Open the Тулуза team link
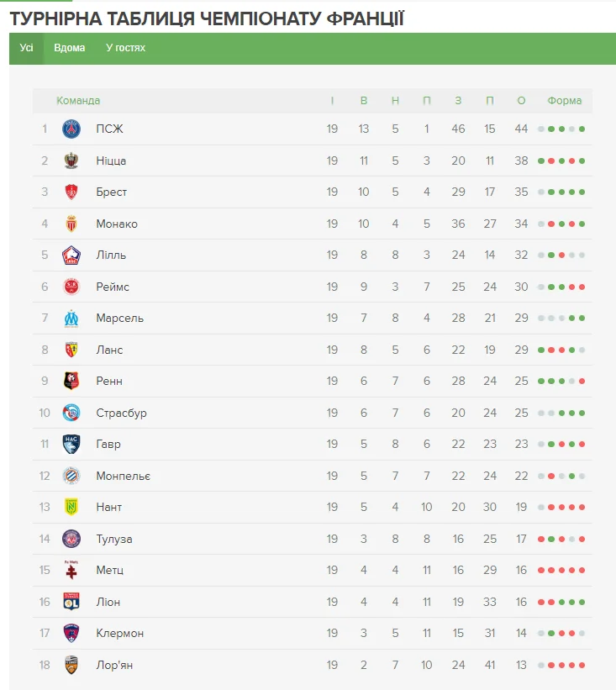Screen dimensions: 616x690 113,539
